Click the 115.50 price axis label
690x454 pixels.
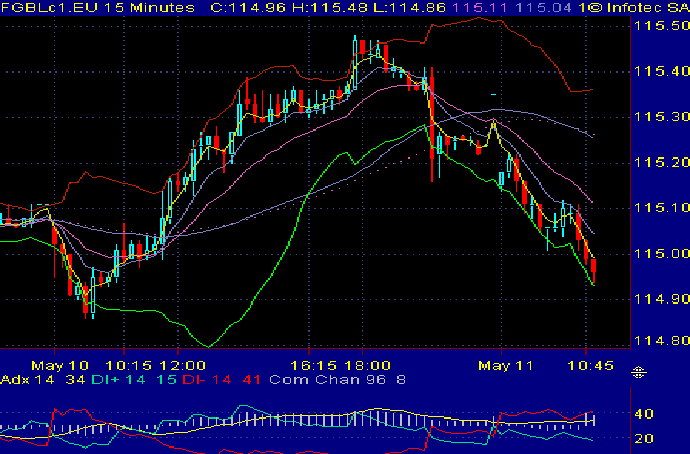(661, 26)
